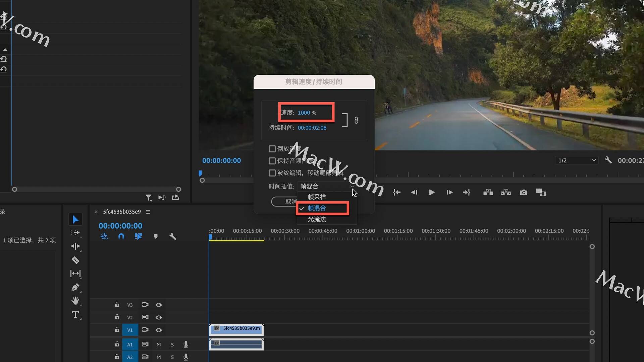The width and height of the screenshot is (644, 362).
Task: Toggle lock on V1 track
Action: (x=117, y=329)
